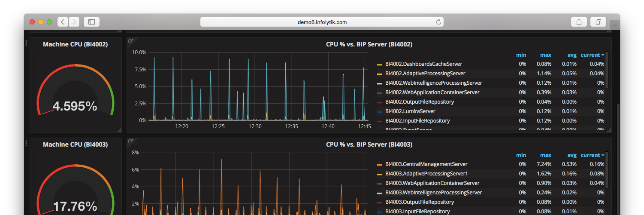Toggle BI4003.InputFileRepository series
This screenshot has width=644, height=215.
pos(417,212)
